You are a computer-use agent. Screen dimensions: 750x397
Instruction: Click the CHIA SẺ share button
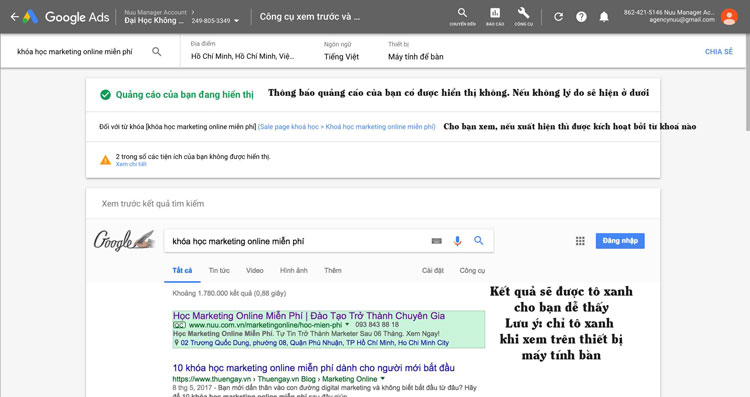pos(718,52)
